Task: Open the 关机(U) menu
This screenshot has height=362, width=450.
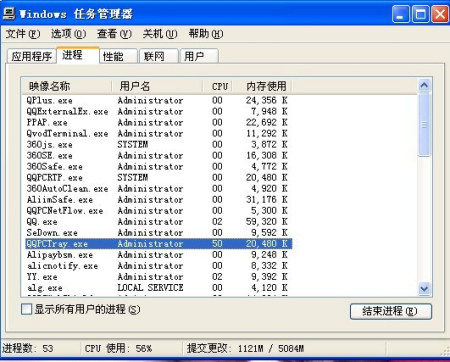Action: [x=160, y=34]
